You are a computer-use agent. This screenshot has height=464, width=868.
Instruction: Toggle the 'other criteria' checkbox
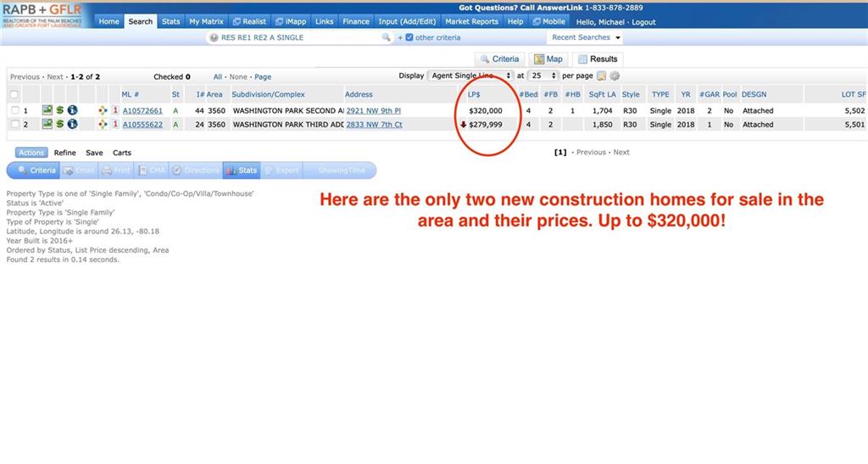[409, 37]
